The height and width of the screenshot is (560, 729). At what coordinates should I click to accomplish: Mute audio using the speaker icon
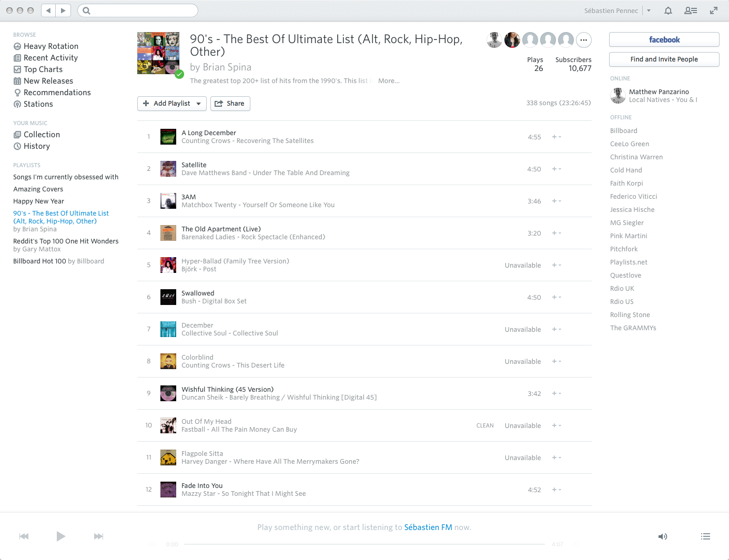[x=663, y=536]
